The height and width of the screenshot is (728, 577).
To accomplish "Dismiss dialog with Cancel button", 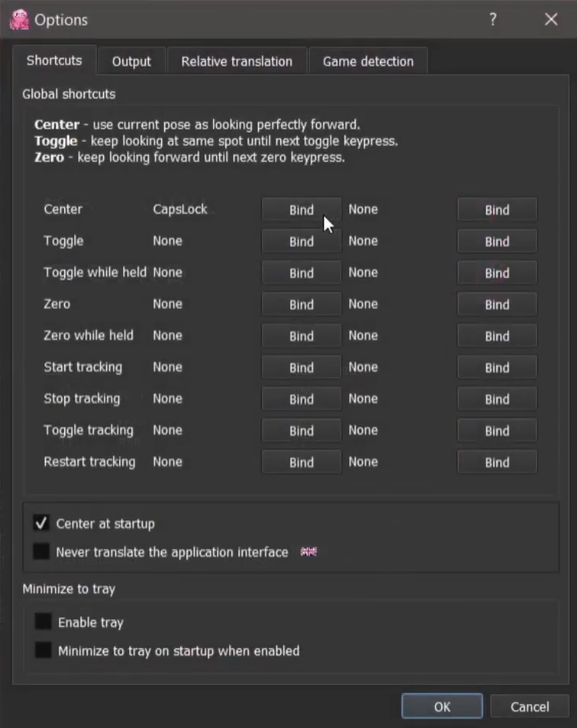I will tap(530, 706).
